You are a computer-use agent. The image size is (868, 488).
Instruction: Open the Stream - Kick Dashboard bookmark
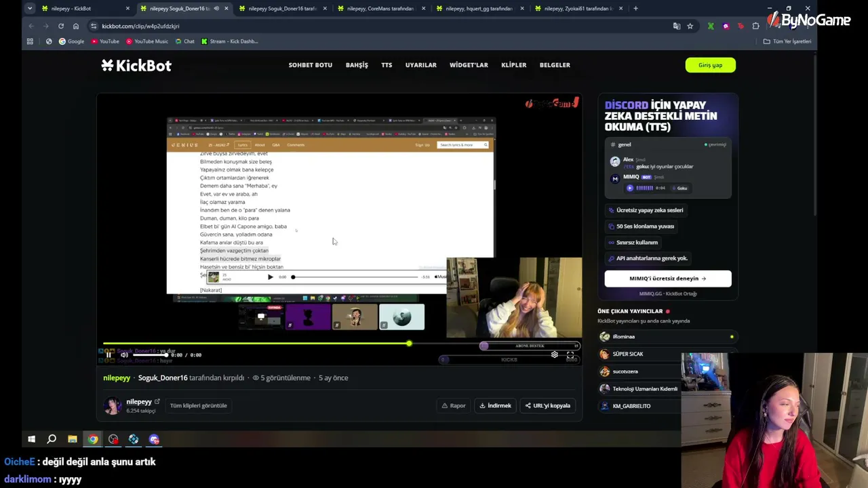click(229, 41)
